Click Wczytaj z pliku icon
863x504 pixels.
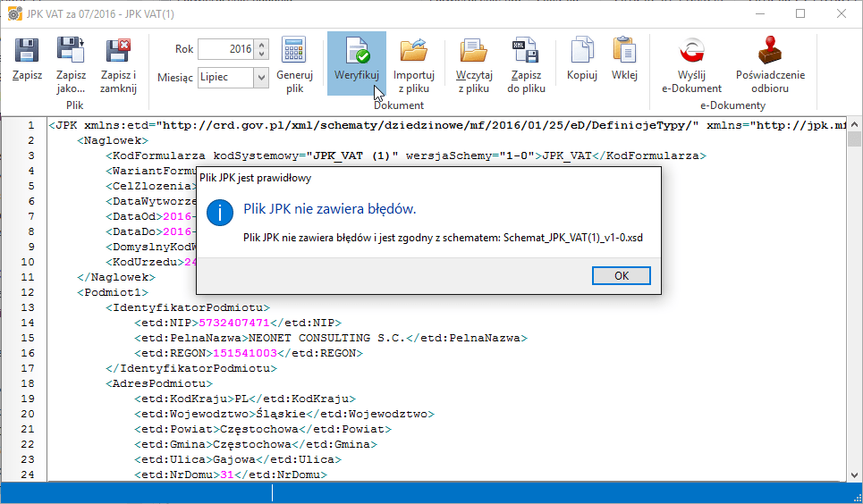pyautogui.click(x=472, y=51)
